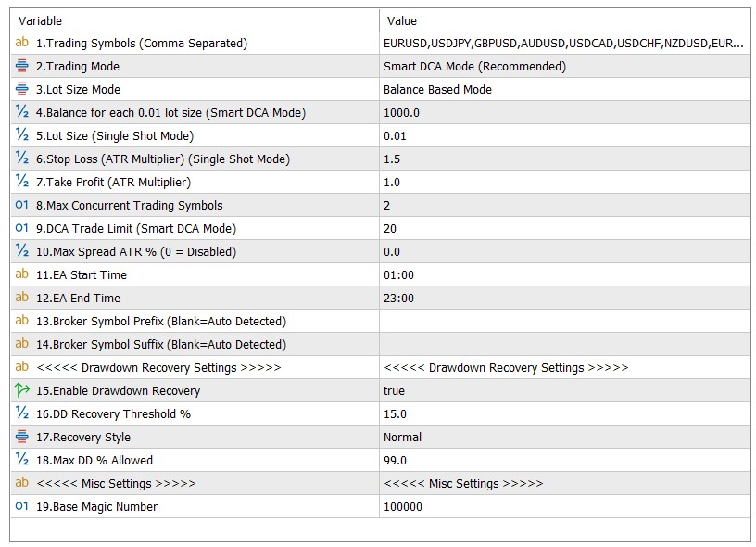Click the string icon beside Broker Symbol Suffix

(21, 343)
